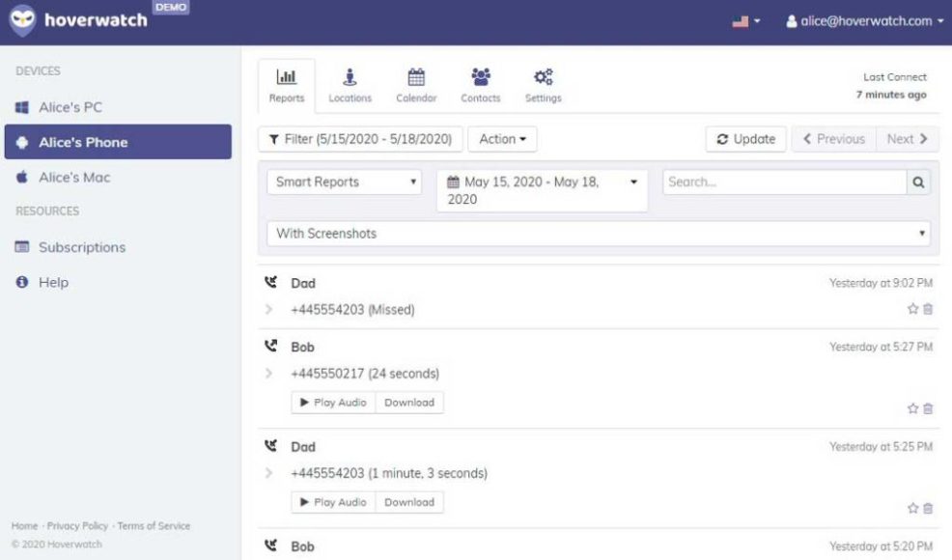Viewport: 952px width, 560px height.
Task: Star the missed call from Dad
Action: point(912,309)
